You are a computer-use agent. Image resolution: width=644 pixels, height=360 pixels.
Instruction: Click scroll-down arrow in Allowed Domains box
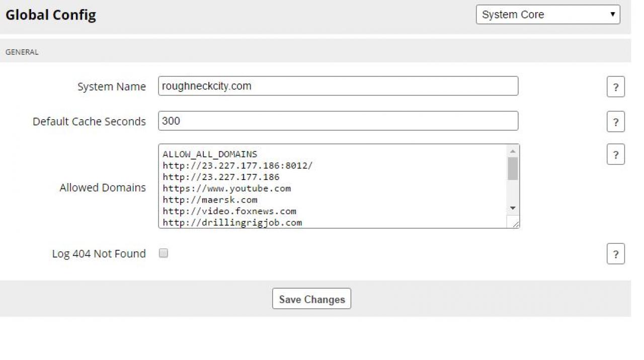click(513, 208)
